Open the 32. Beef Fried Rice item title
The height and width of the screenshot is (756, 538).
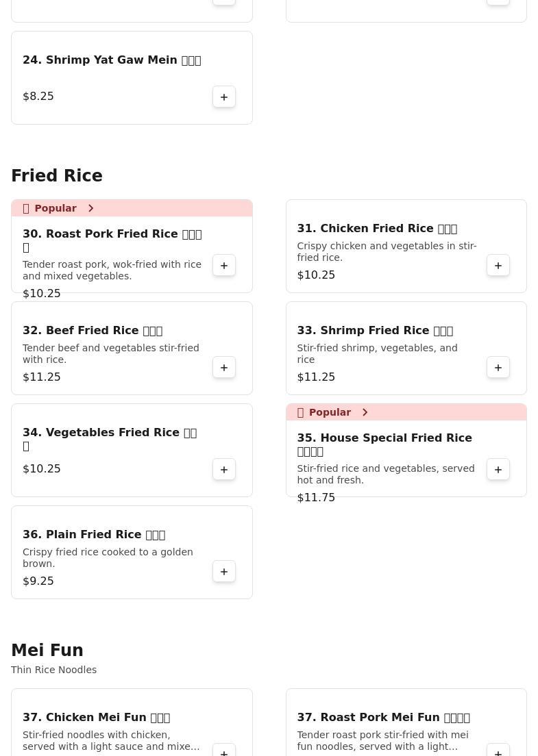click(93, 330)
